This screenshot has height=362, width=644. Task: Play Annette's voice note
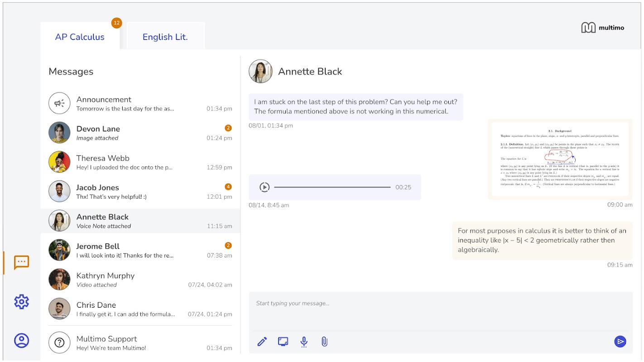point(264,187)
